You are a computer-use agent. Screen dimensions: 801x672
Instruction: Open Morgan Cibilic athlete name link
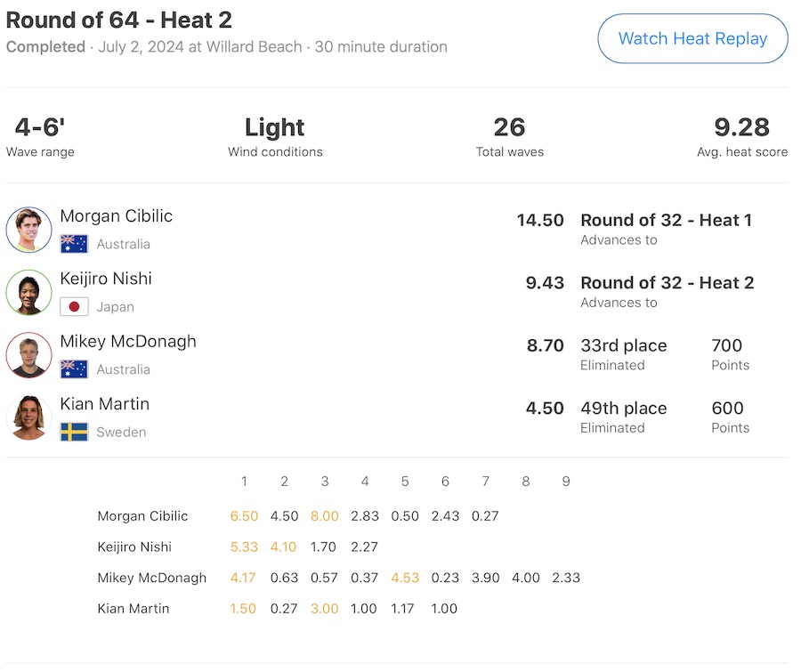click(x=117, y=216)
